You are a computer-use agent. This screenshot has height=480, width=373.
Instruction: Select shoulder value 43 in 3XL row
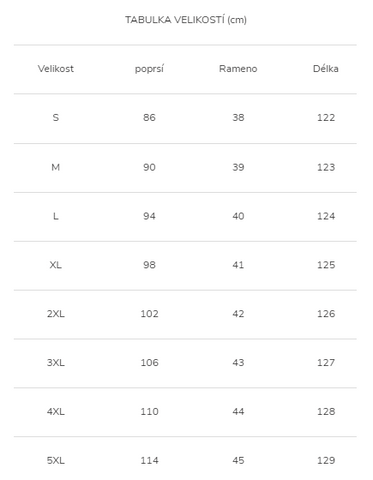click(x=238, y=362)
